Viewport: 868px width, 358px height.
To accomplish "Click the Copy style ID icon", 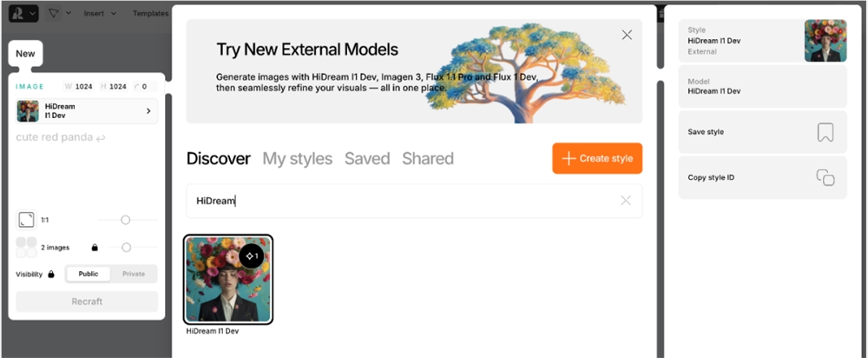I will coord(825,178).
